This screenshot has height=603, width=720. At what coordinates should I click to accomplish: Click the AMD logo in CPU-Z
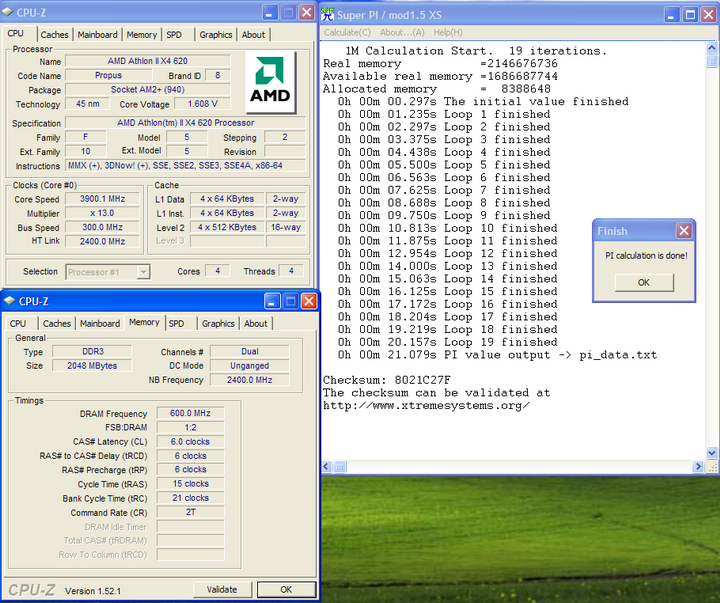tap(270, 82)
